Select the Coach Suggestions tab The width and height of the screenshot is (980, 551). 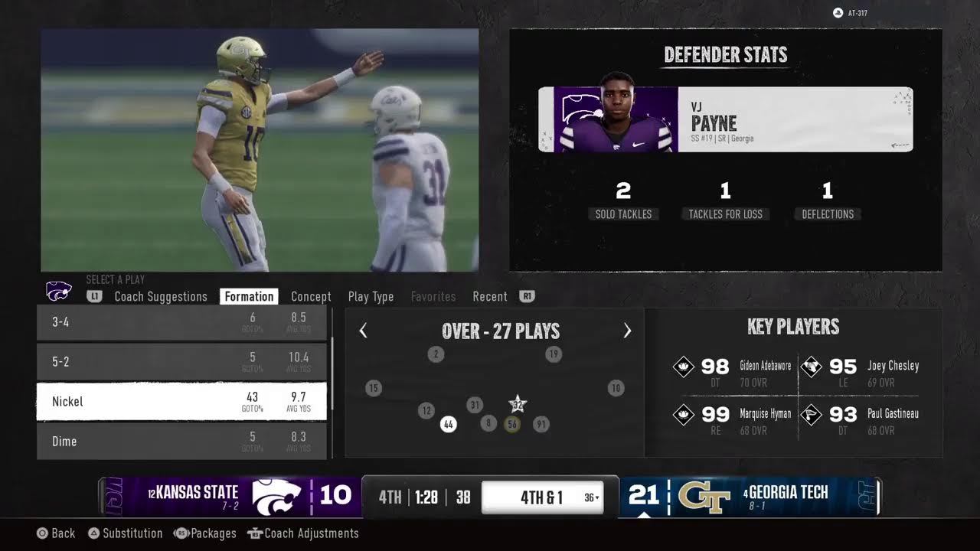point(161,297)
